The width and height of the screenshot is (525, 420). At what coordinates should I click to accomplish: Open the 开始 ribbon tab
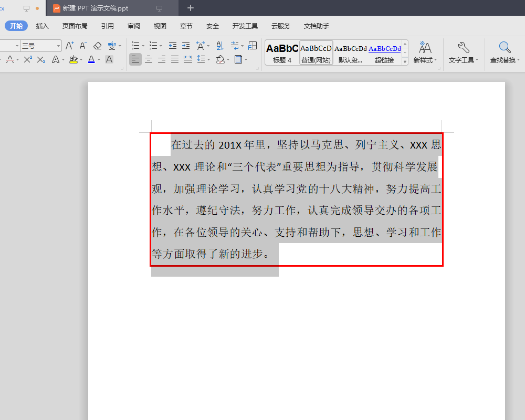click(x=16, y=26)
